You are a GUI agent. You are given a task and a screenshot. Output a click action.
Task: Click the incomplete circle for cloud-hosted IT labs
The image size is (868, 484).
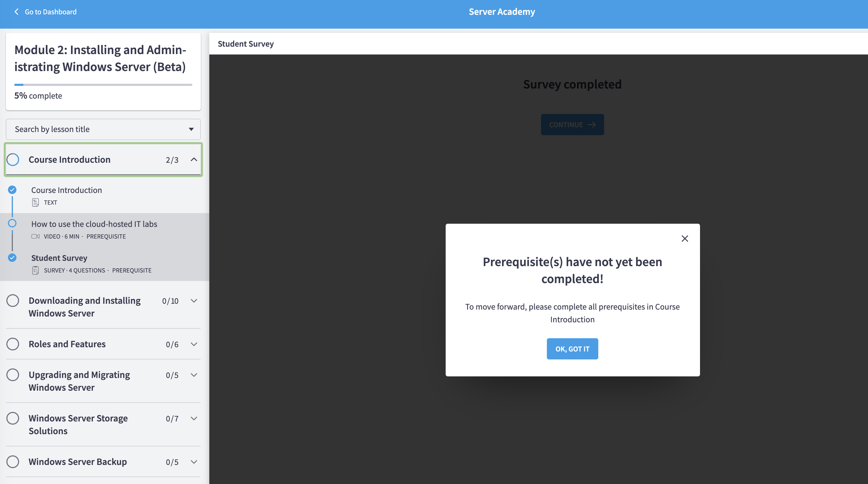pyautogui.click(x=12, y=223)
